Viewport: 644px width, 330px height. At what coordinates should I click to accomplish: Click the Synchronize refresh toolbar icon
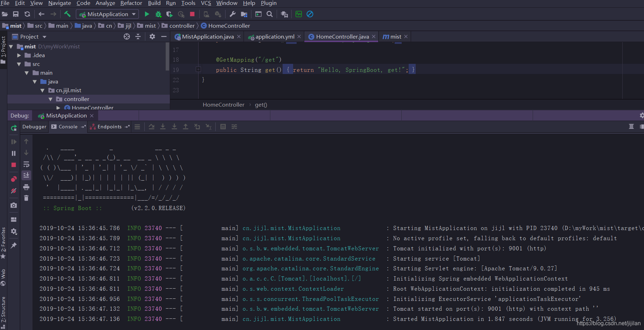27,14
